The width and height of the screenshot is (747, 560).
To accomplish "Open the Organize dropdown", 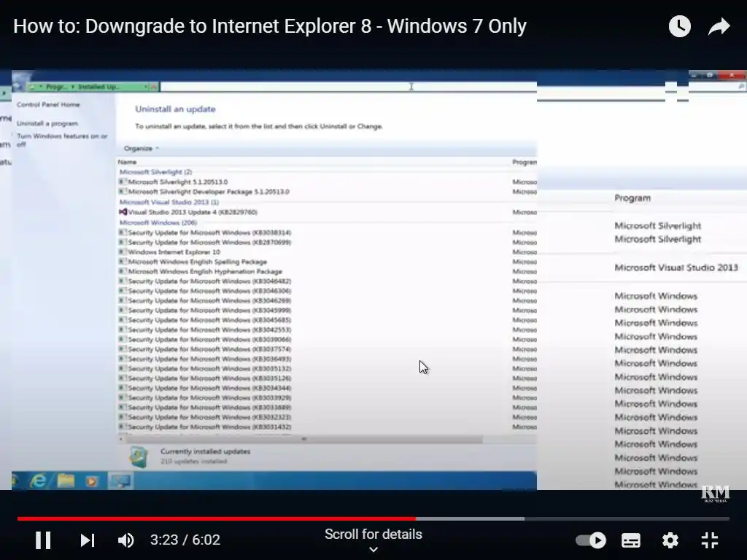I will pos(141,149).
